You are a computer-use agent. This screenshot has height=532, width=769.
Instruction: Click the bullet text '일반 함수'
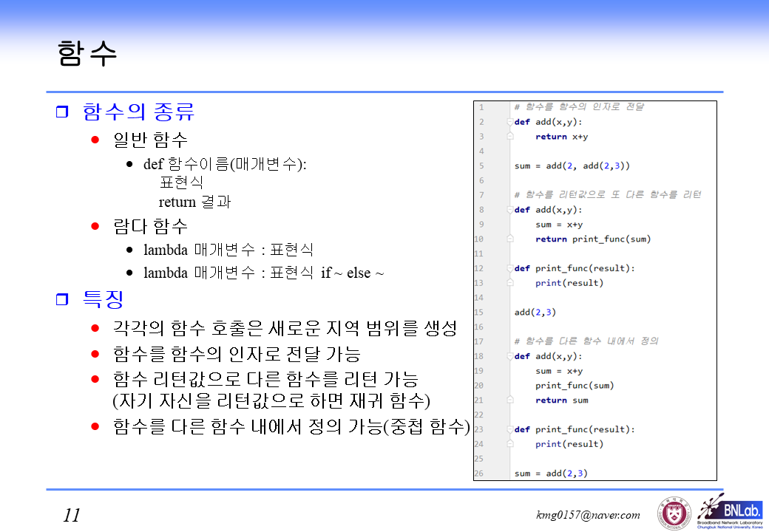(151, 140)
